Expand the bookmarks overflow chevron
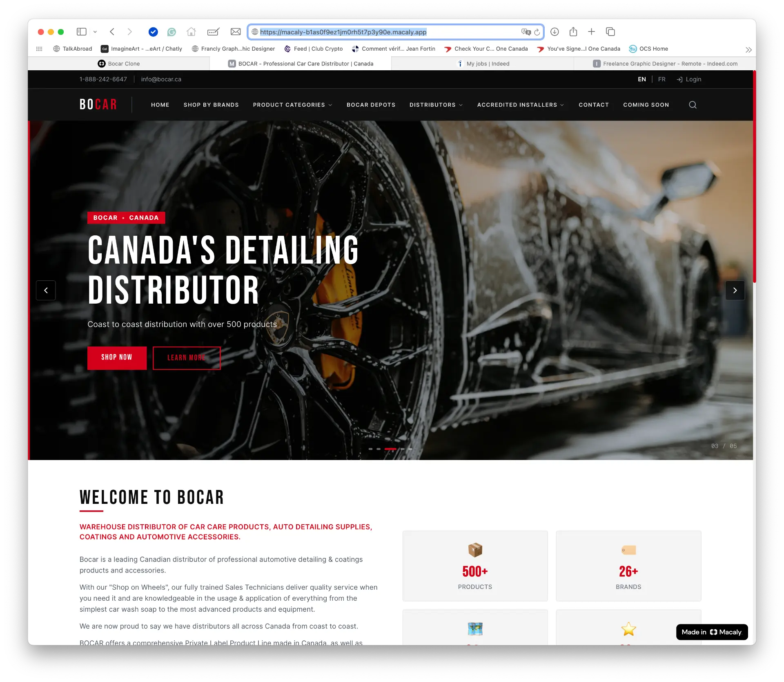 [x=748, y=50]
